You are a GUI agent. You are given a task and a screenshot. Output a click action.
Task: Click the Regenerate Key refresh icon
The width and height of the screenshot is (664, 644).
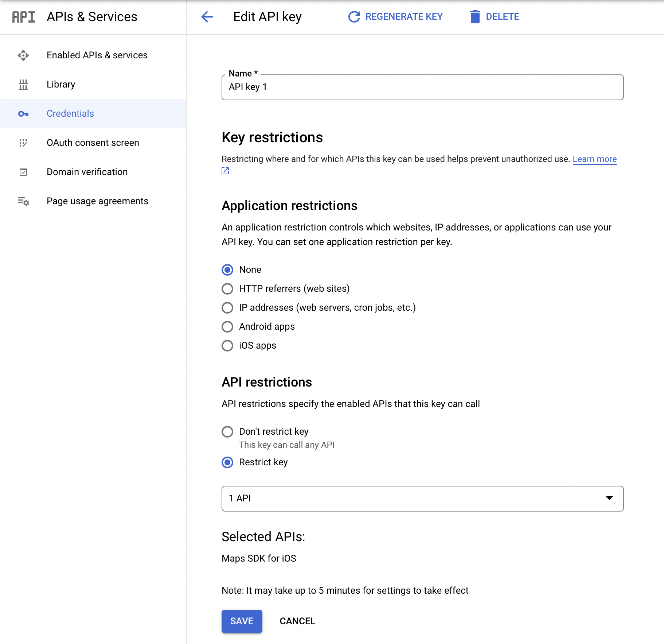point(354,17)
